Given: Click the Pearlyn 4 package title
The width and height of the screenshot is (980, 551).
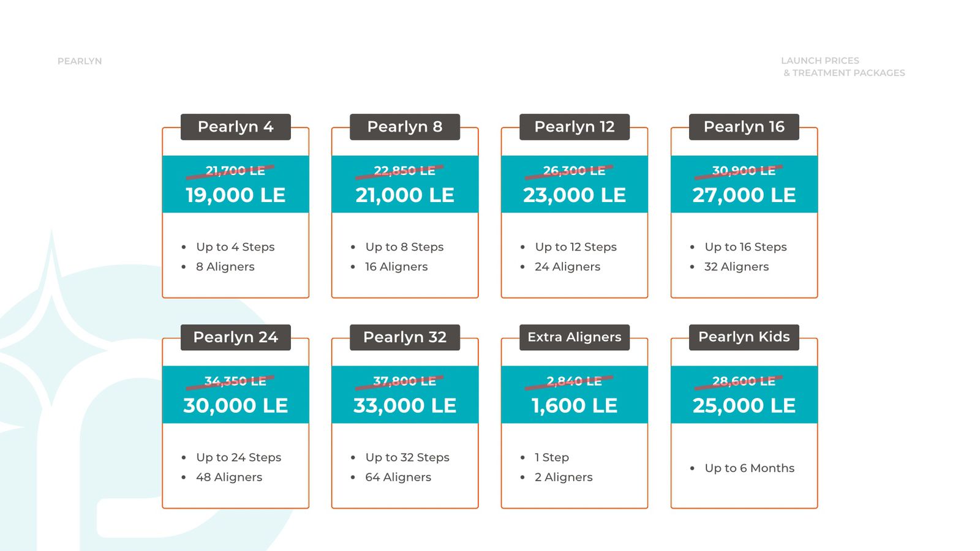Looking at the screenshot, I should (235, 127).
